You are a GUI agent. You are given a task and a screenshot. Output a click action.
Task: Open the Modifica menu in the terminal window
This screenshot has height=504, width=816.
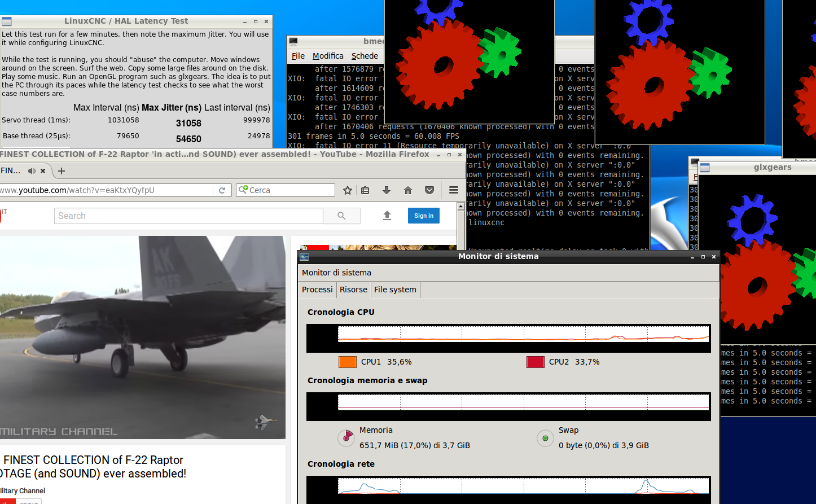pos(328,56)
